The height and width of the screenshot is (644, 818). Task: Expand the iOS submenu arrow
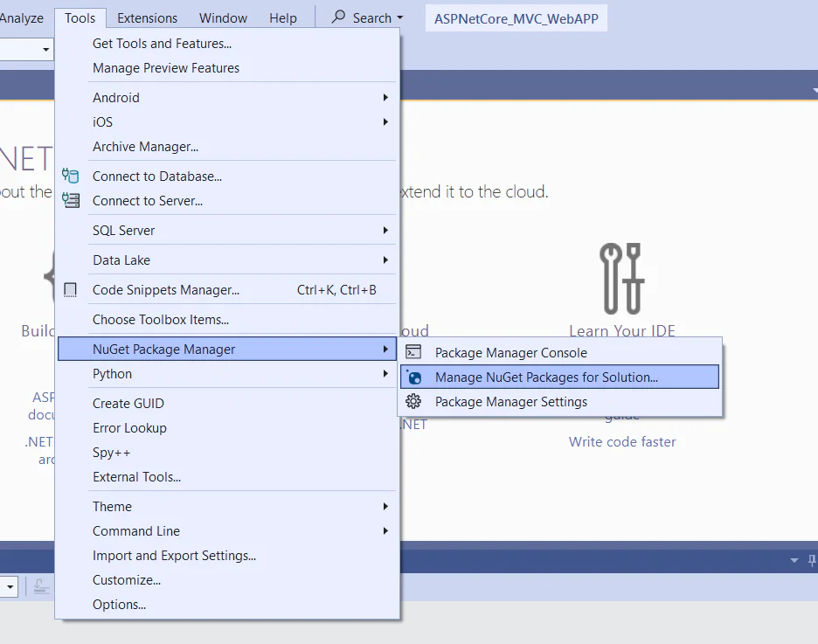pos(385,122)
